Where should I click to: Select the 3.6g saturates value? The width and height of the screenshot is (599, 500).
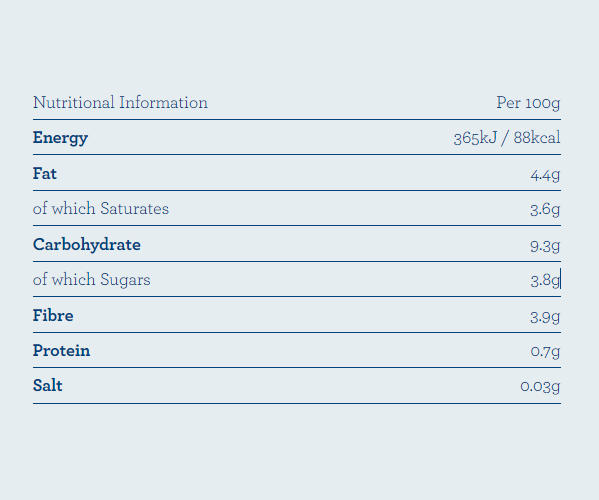[545, 209]
